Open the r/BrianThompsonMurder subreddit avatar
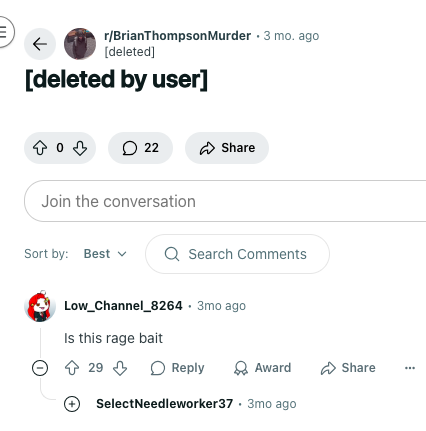Viewport: 426px width, 431px height. 80,44
